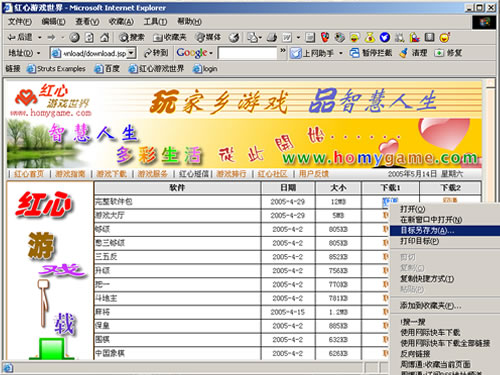Open the Forward button history dropdown arrow
The width and height of the screenshot is (500, 375).
[62, 37]
